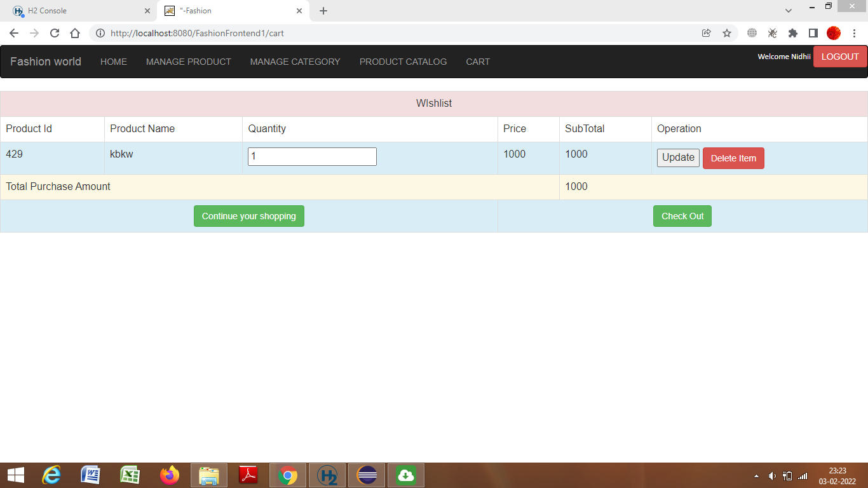This screenshot has height=488, width=868.
Task: Click the Check Out button
Action: tap(682, 216)
